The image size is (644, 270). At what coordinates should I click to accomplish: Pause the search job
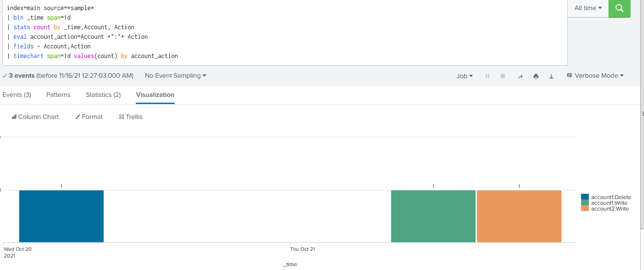pos(488,76)
